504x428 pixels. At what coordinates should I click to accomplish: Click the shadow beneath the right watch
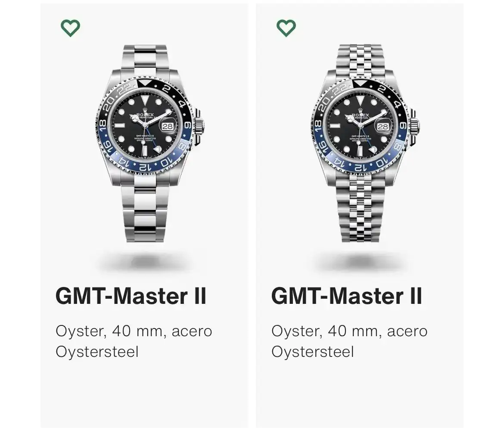(360, 261)
